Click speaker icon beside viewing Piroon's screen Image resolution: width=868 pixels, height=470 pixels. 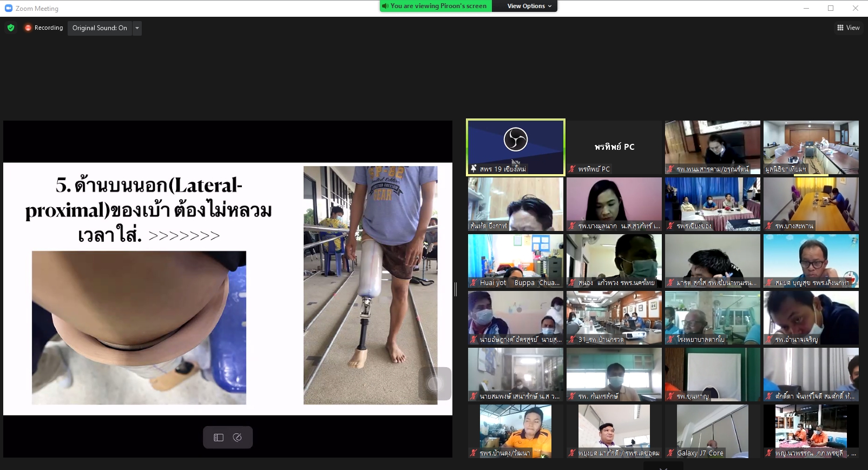[385, 6]
